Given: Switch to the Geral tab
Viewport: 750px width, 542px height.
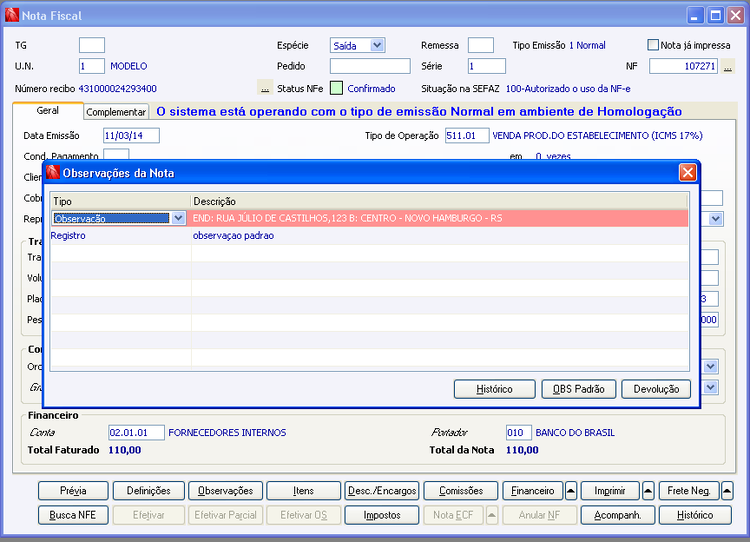Looking at the screenshot, I should 48,111.
